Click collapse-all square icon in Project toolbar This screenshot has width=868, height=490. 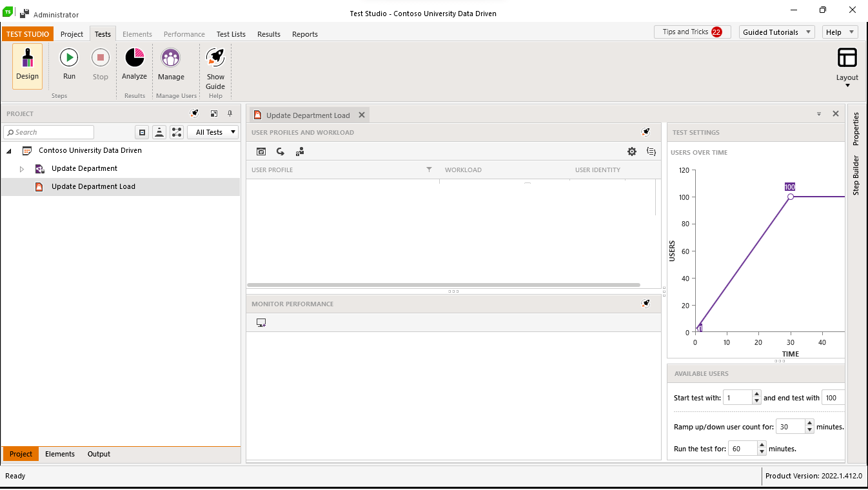click(x=143, y=132)
